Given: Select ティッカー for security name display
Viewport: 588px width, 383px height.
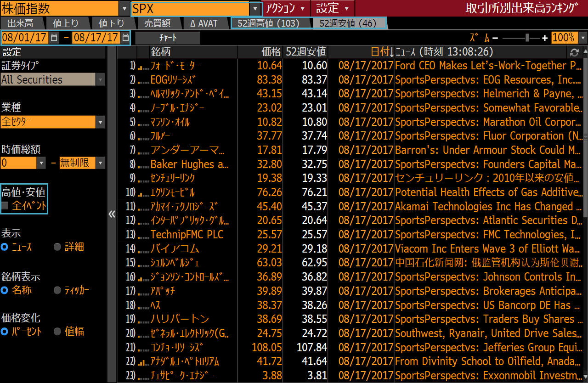Looking at the screenshot, I should click(x=57, y=290).
